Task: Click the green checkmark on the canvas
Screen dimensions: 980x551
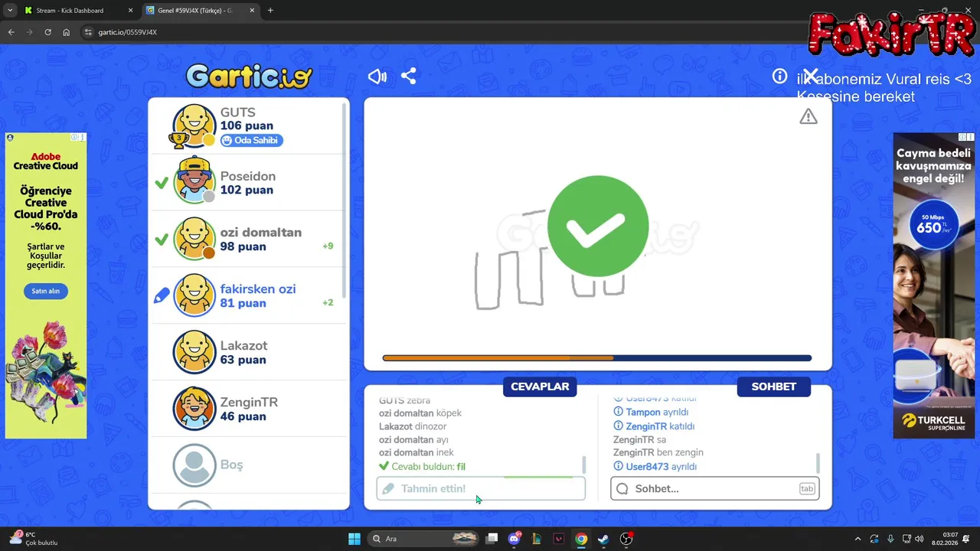Action: click(x=598, y=226)
